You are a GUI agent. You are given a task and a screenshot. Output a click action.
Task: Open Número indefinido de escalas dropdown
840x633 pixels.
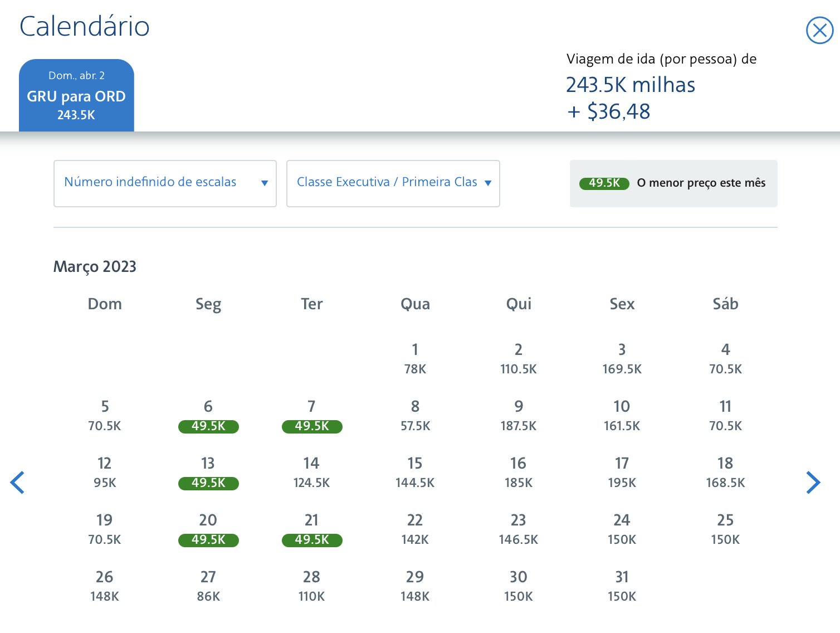pos(165,183)
